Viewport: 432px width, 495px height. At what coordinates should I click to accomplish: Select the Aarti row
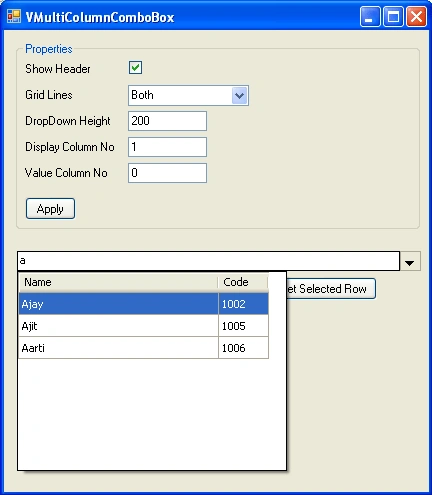(144, 348)
